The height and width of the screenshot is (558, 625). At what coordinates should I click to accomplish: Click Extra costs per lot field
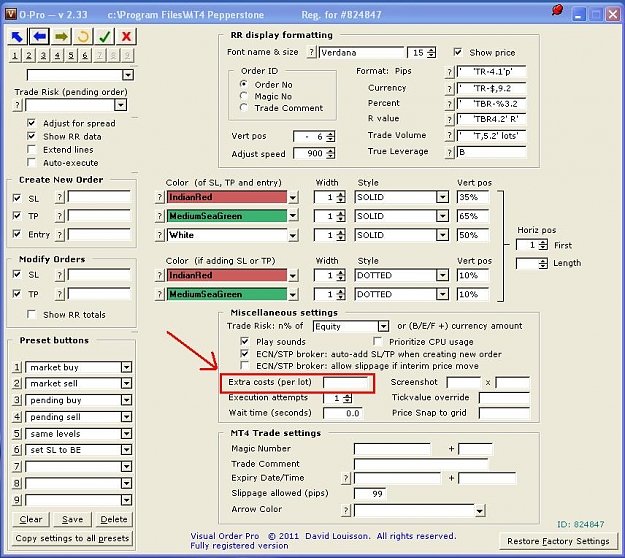(x=345, y=383)
